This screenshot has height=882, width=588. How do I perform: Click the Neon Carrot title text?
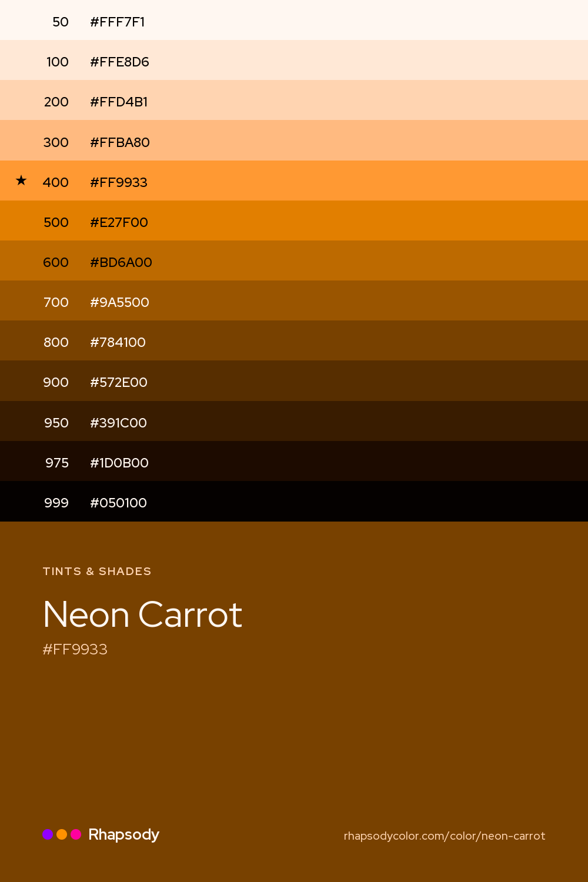143,614
